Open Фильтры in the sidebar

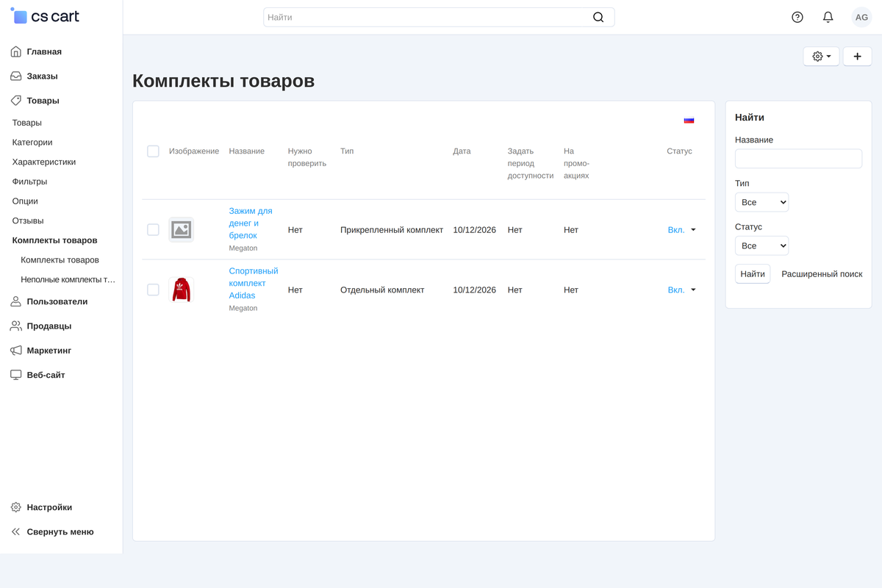[x=29, y=182]
